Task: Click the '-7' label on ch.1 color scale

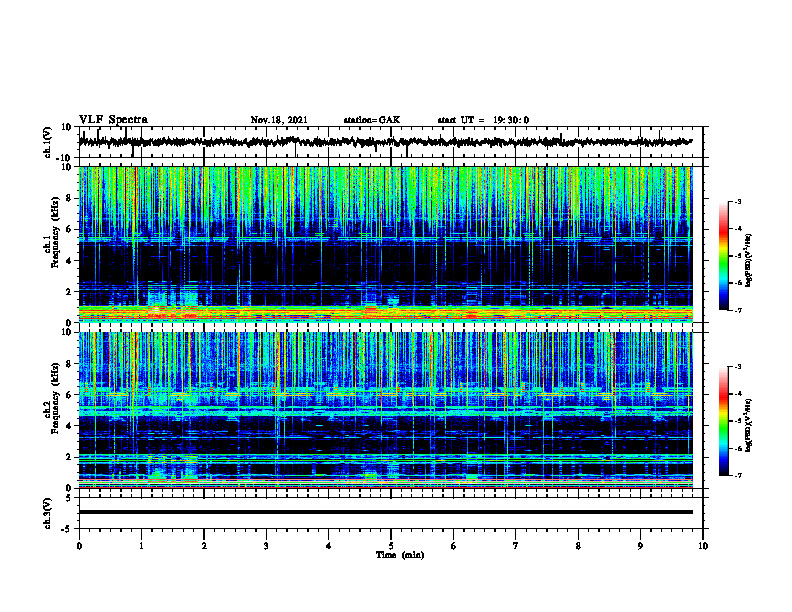Action: point(737,310)
